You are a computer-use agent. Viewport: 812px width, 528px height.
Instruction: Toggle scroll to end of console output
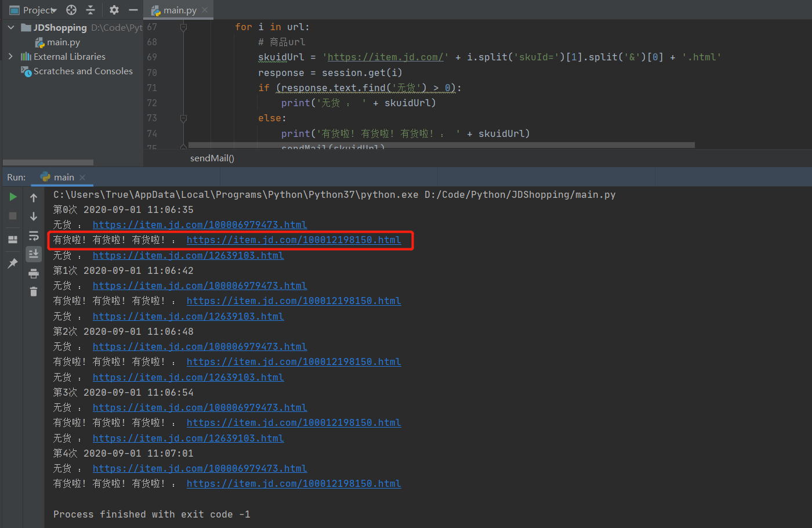tap(34, 254)
